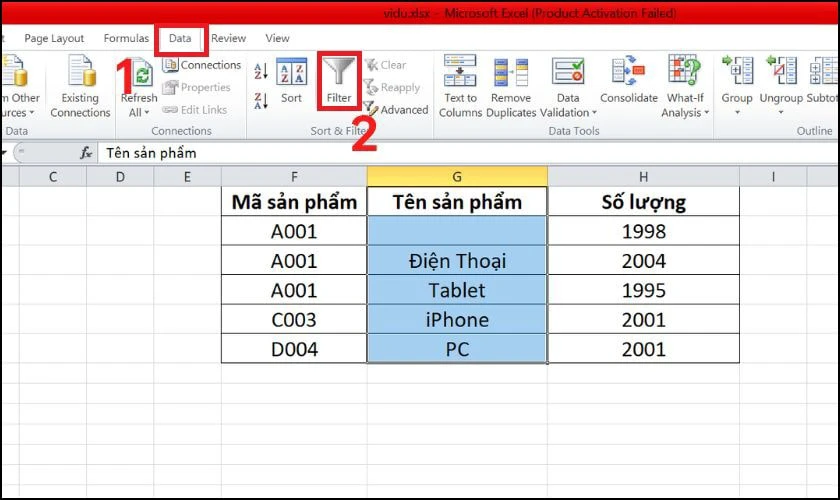Open the Data ribbon tab
Viewport: 840px width, 500px height.
[180, 39]
